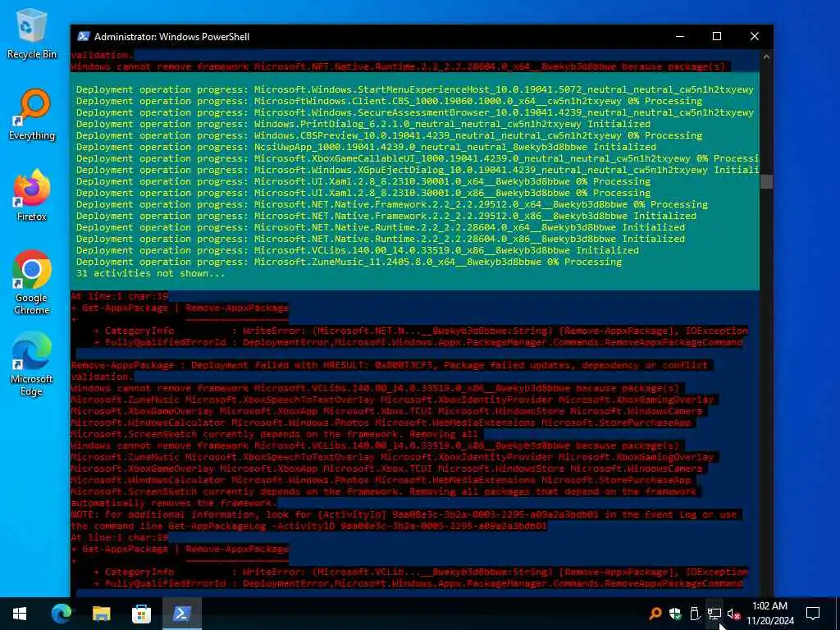Open the notification center icon

pyautogui.click(x=813, y=614)
